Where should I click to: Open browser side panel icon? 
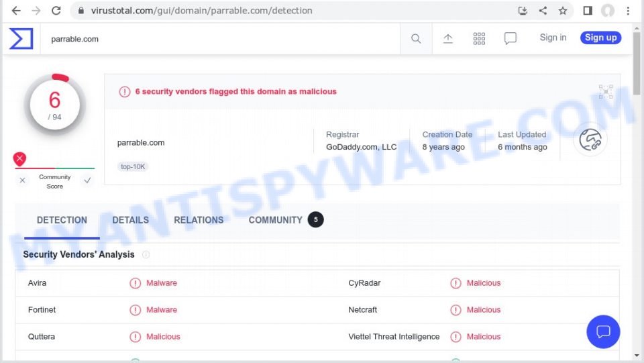pyautogui.click(x=588, y=11)
